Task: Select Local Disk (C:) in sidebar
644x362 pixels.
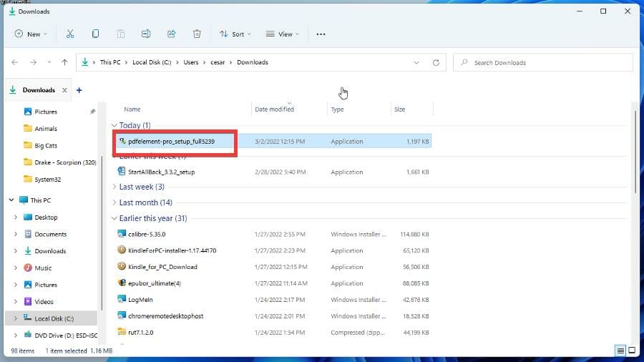Action: click(x=54, y=318)
